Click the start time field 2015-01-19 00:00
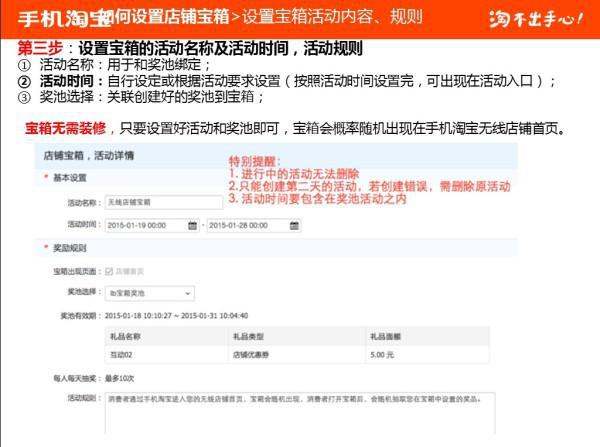Screen dimensions: 600x447 pos(152,225)
